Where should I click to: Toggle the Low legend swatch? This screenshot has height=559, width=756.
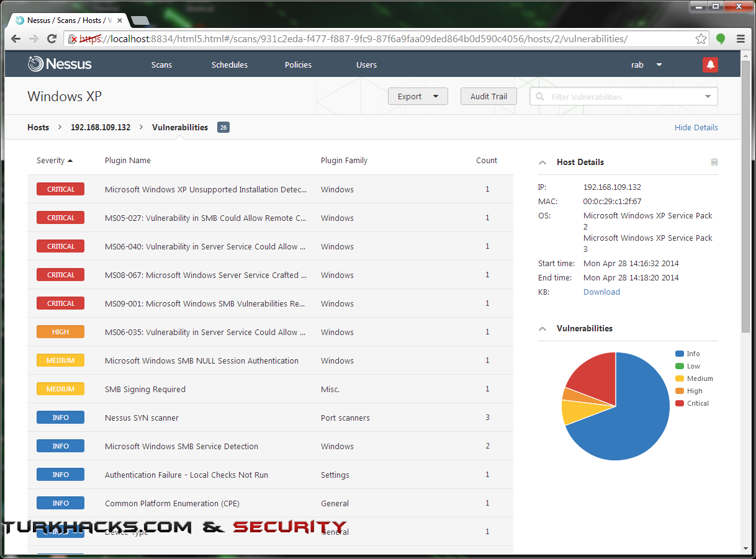coord(680,366)
